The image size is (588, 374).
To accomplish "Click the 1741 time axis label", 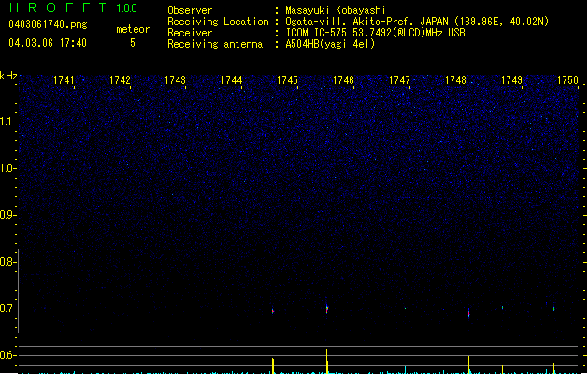I will click(65, 81).
